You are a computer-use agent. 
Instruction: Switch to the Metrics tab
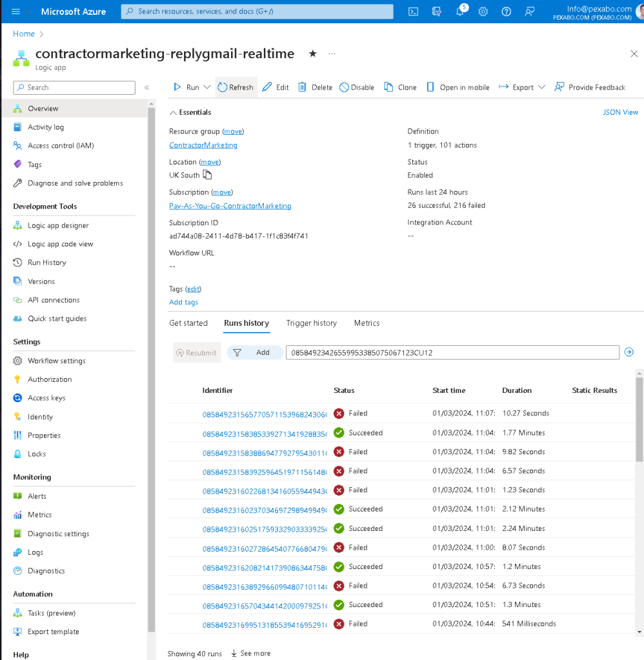click(x=367, y=323)
